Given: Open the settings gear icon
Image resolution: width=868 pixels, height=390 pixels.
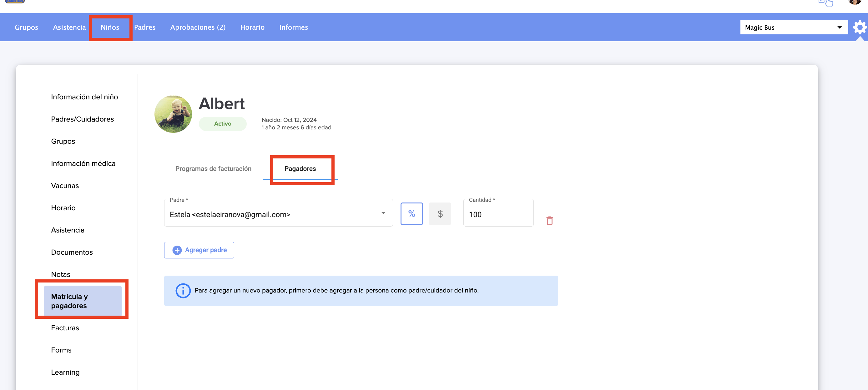Looking at the screenshot, I should click(859, 27).
